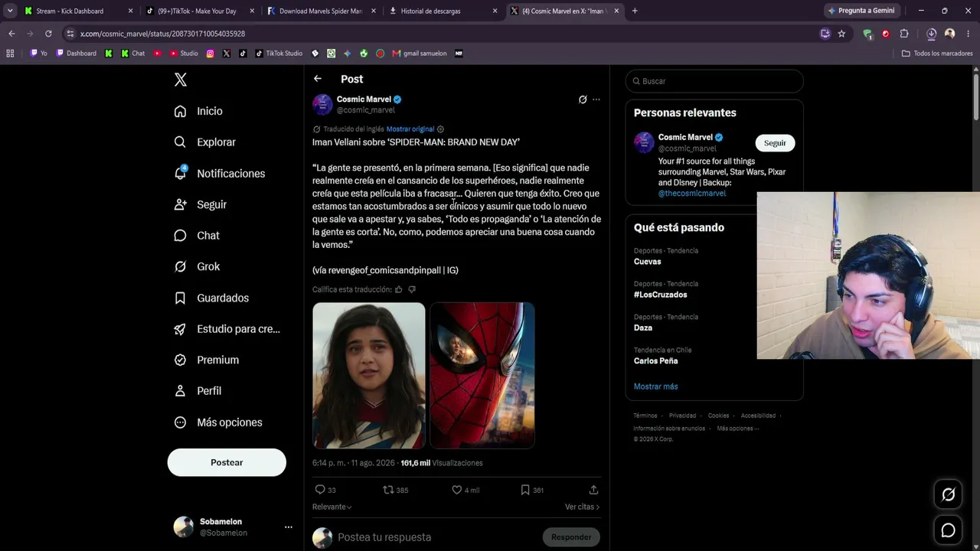The image size is (980, 551).
Task: Bookmark the post
Action: [x=525, y=490]
